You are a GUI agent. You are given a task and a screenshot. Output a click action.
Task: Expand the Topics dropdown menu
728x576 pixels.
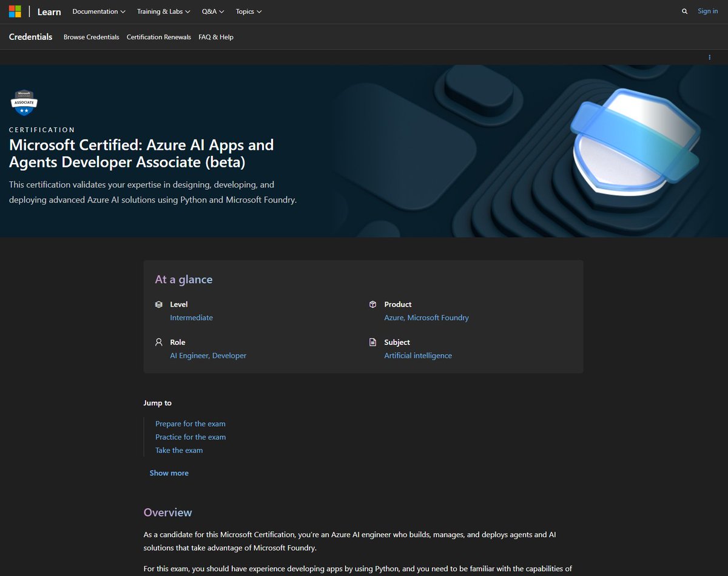click(x=249, y=12)
